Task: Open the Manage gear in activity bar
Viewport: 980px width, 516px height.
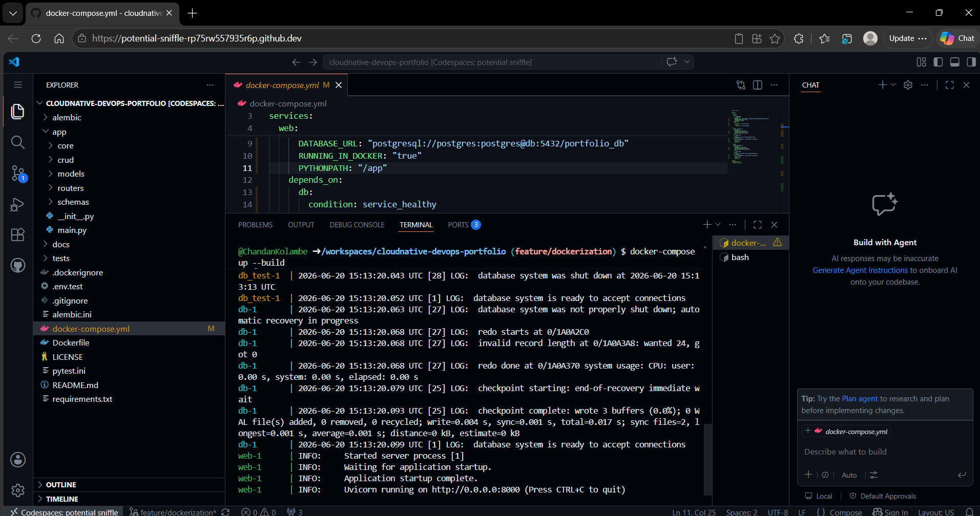Action: (18, 490)
